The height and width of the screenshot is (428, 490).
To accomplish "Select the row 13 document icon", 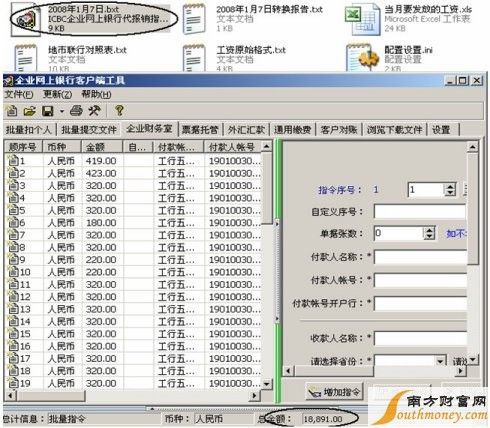I will point(13,309).
